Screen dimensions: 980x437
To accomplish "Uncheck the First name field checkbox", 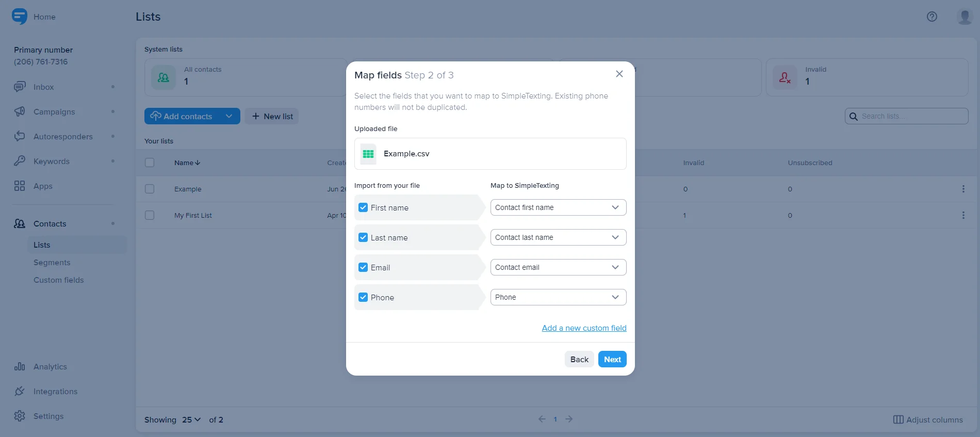I will 363,207.
